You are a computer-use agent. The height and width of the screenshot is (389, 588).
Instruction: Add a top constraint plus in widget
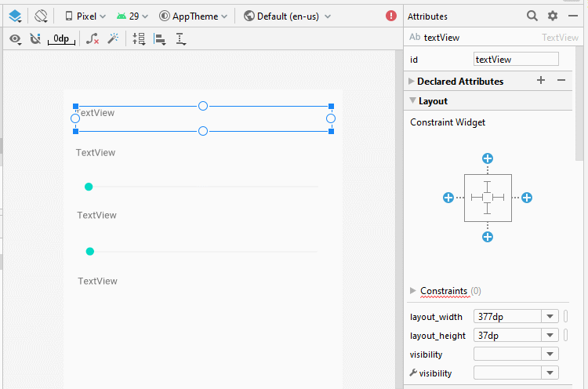(488, 158)
